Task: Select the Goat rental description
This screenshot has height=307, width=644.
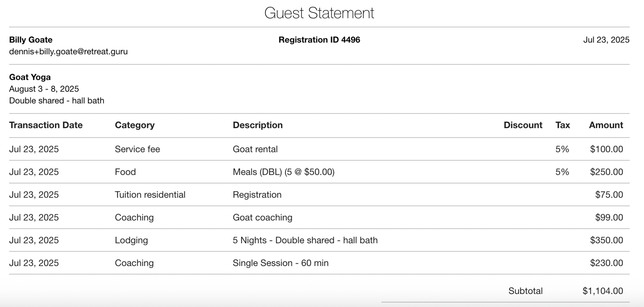Action: (x=255, y=149)
